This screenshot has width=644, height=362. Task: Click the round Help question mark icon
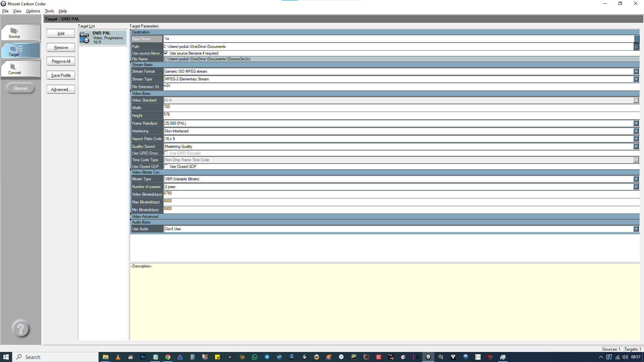[21, 329]
